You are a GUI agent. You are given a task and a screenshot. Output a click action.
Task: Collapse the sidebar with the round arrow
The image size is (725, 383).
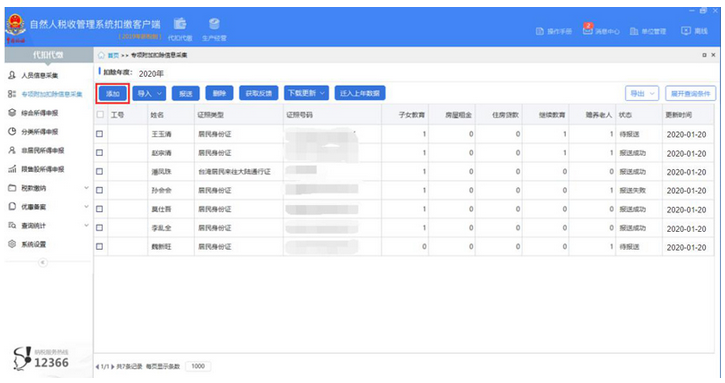pyautogui.click(x=43, y=263)
